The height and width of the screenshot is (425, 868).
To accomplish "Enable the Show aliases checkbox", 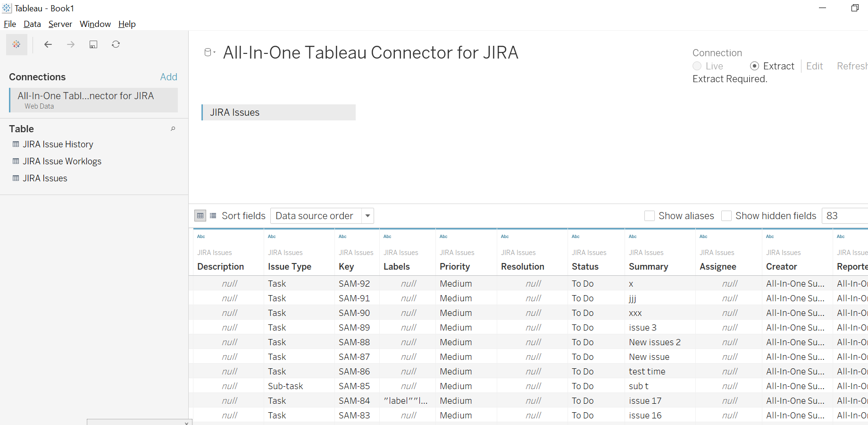I will pyautogui.click(x=650, y=215).
